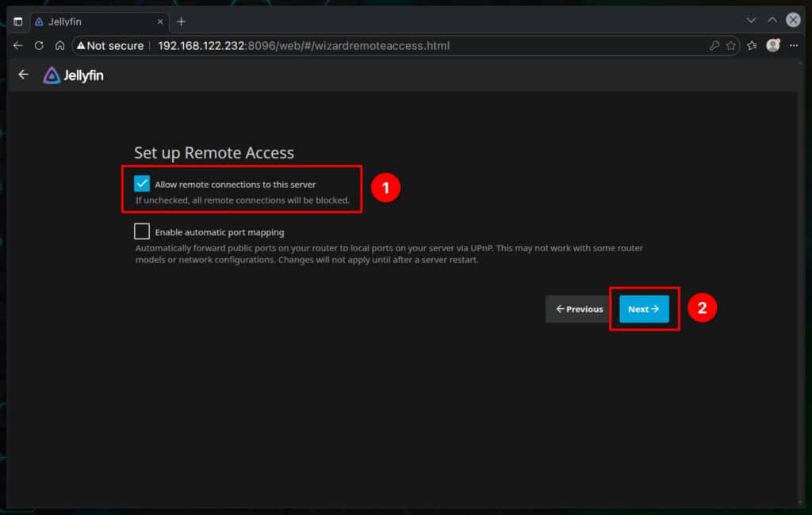Toggle Allow remote connections checkbox

(142, 184)
